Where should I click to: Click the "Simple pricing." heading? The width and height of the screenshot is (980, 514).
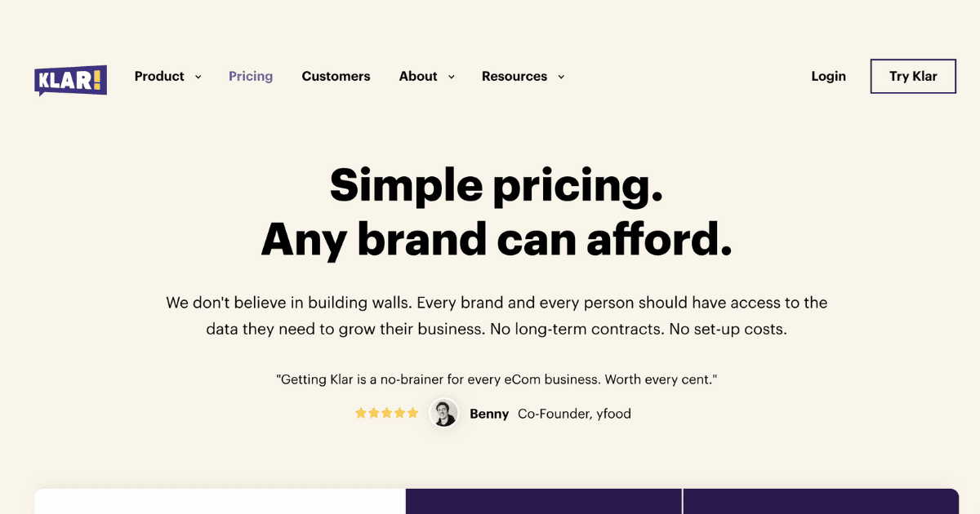(x=496, y=184)
